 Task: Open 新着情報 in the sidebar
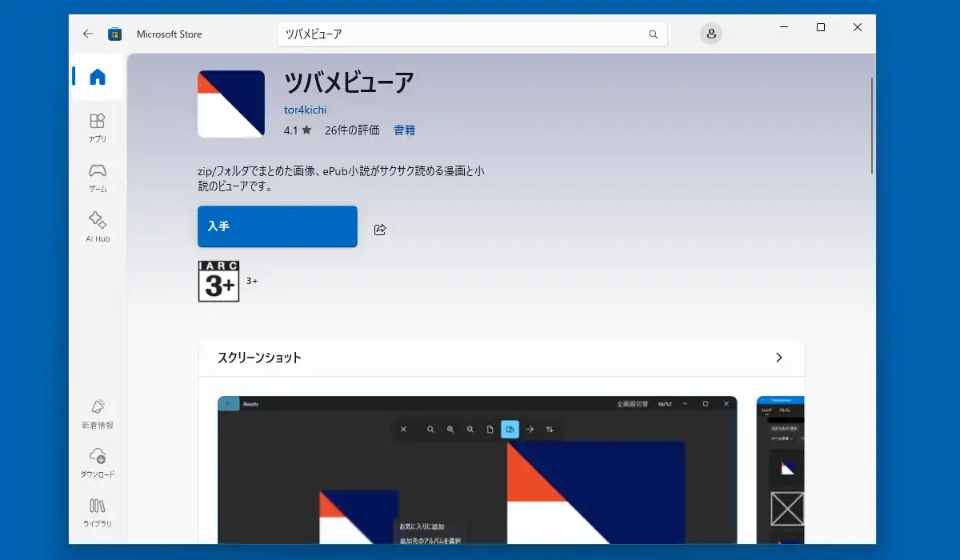click(x=98, y=414)
